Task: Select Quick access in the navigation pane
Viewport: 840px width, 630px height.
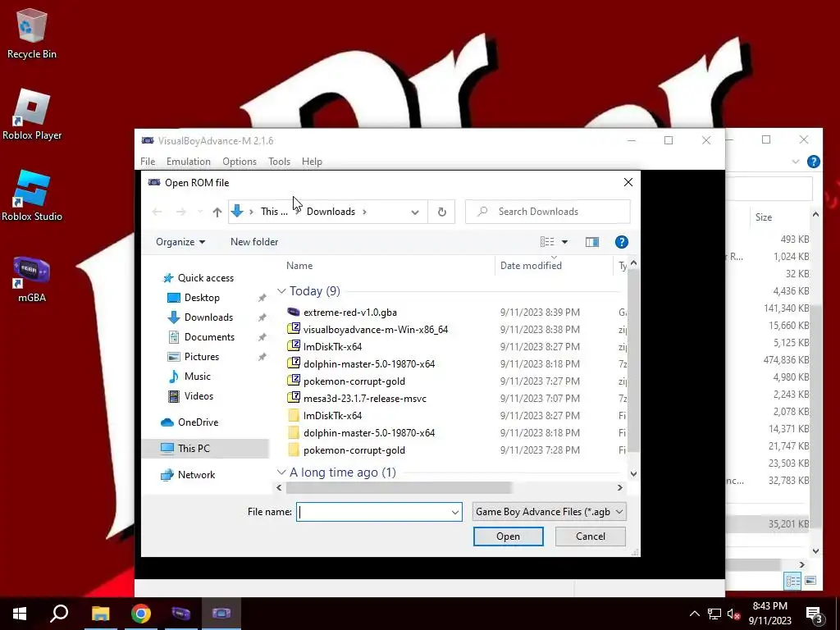Action: [206, 278]
